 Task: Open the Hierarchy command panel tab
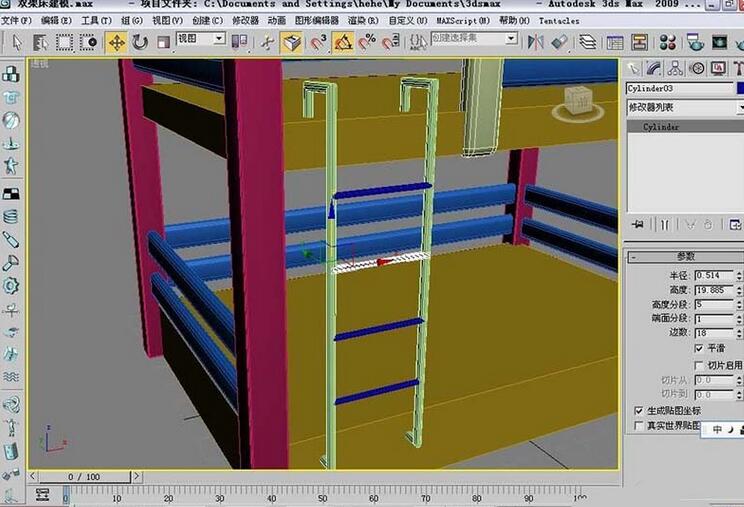click(x=675, y=68)
